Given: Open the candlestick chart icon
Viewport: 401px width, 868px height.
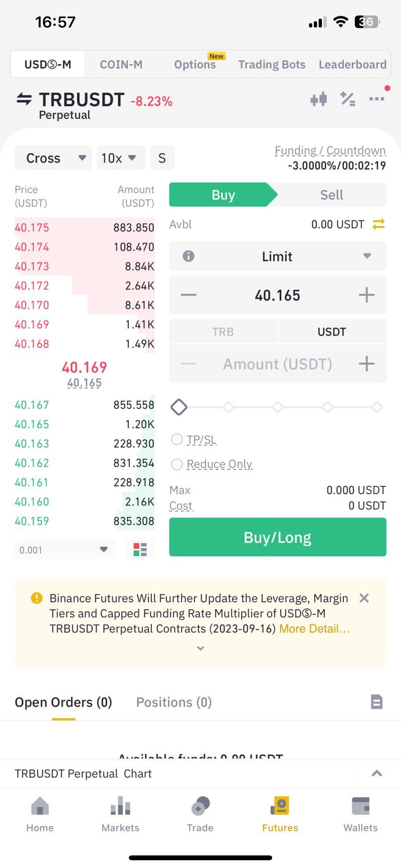Looking at the screenshot, I should click(x=319, y=99).
